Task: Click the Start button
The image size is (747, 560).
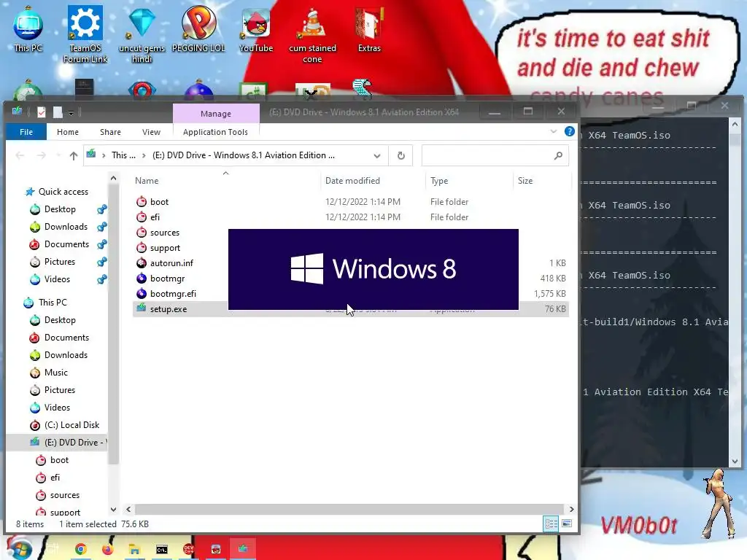Action: (x=19, y=548)
